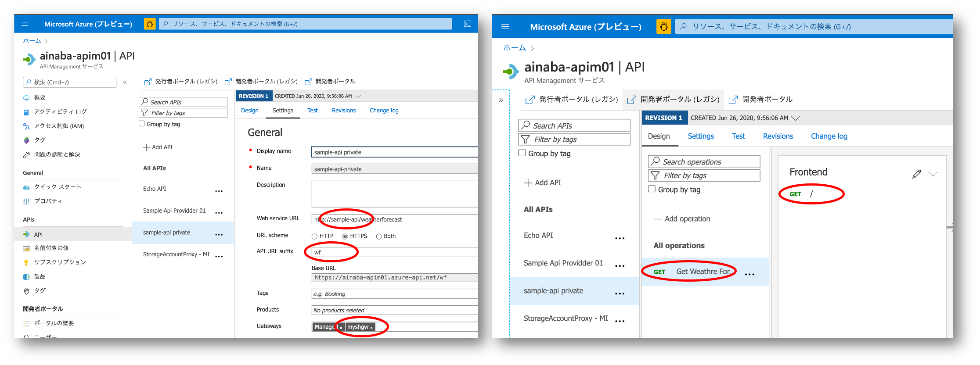Select HTTP URL scheme radio
The height and width of the screenshot is (365, 980).
(x=314, y=236)
